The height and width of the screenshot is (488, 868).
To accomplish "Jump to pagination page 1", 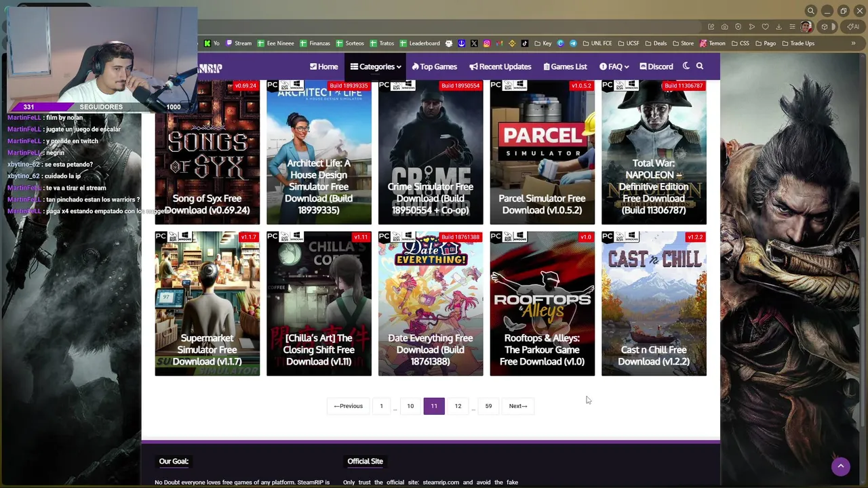I will point(381,406).
